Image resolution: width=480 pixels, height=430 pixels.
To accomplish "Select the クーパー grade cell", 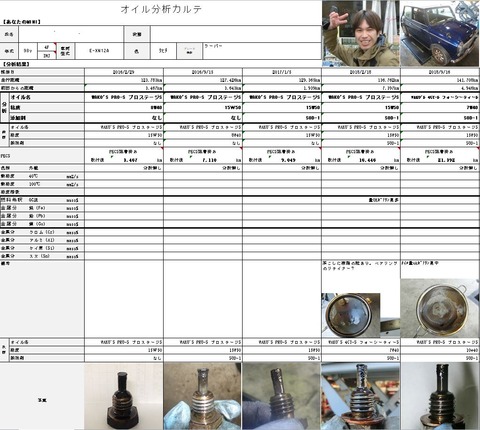I will coord(262,51).
